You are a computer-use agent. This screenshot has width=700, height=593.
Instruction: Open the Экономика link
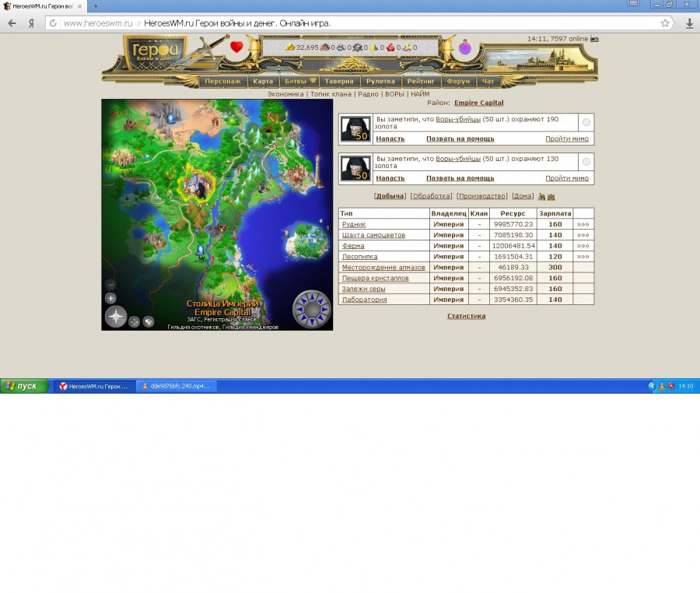tap(285, 94)
